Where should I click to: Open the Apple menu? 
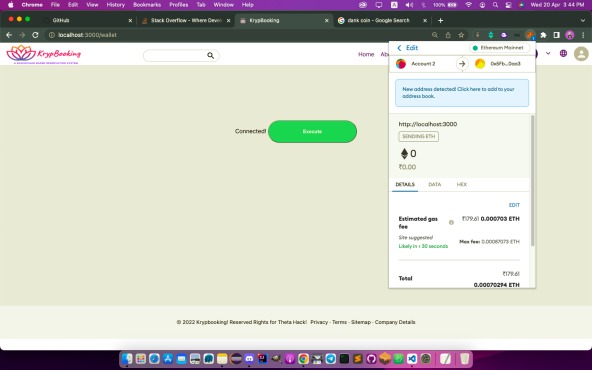(11, 5)
